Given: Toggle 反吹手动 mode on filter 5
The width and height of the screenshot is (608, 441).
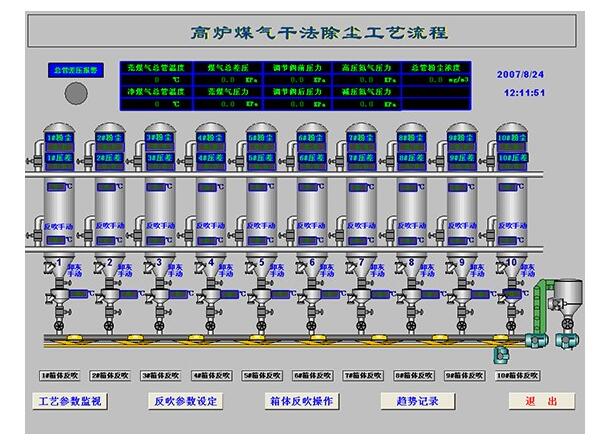Looking at the screenshot, I should coord(261,226).
